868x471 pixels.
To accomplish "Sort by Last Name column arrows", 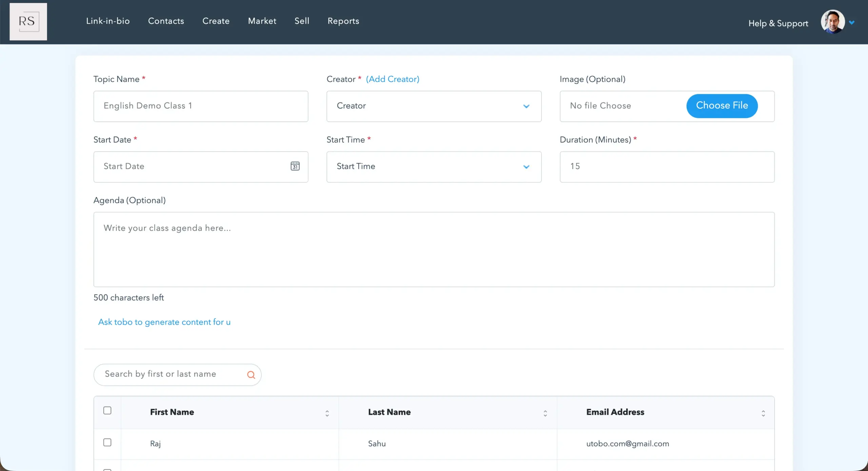I will [x=545, y=413].
